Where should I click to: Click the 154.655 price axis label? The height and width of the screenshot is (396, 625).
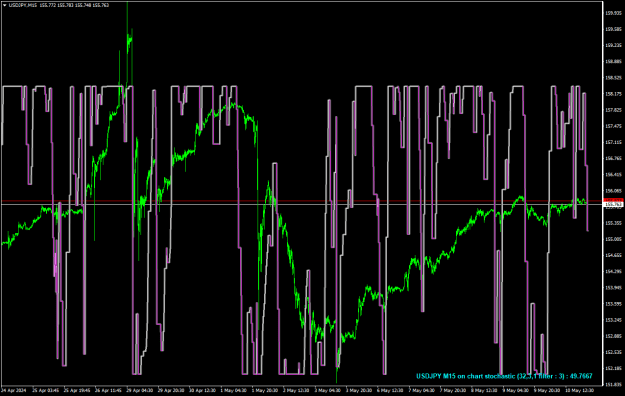coord(613,255)
